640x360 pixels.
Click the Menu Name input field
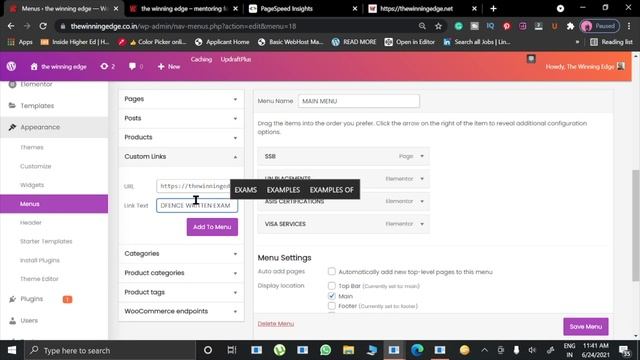(x=359, y=101)
